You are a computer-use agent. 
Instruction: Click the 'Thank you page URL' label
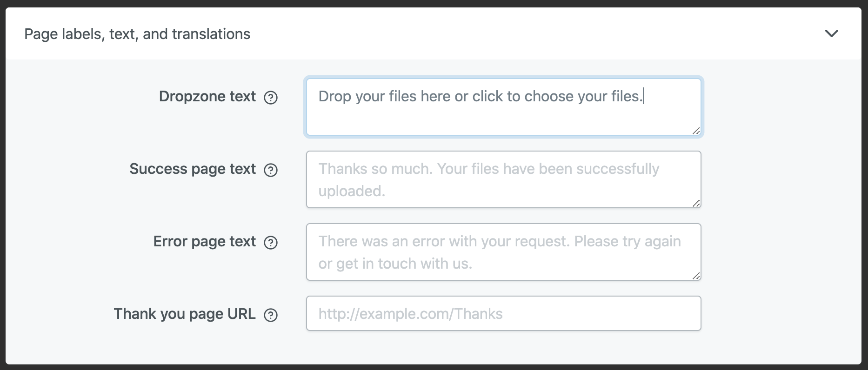pos(185,314)
